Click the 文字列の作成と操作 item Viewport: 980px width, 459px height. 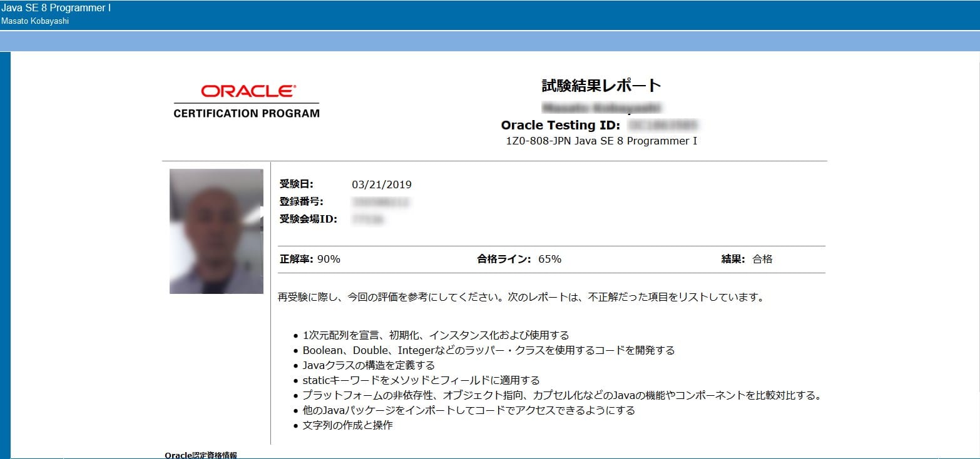coord(347,425)
